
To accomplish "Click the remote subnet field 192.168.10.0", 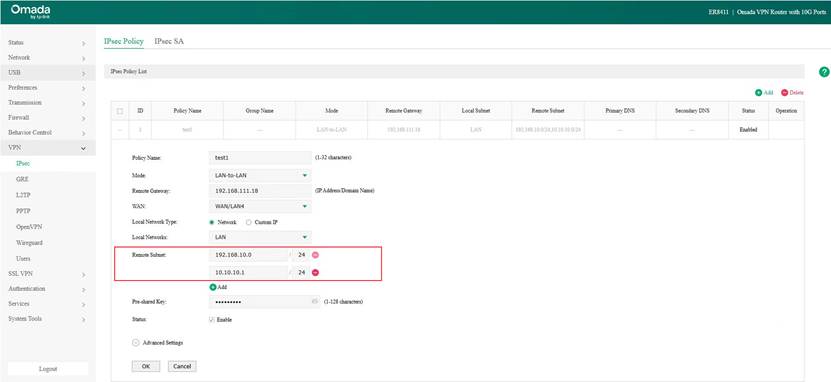I will [249, 255].
